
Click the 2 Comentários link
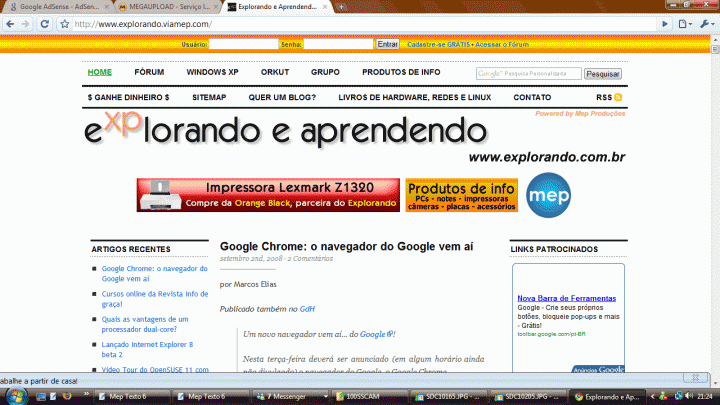[310, 259]
